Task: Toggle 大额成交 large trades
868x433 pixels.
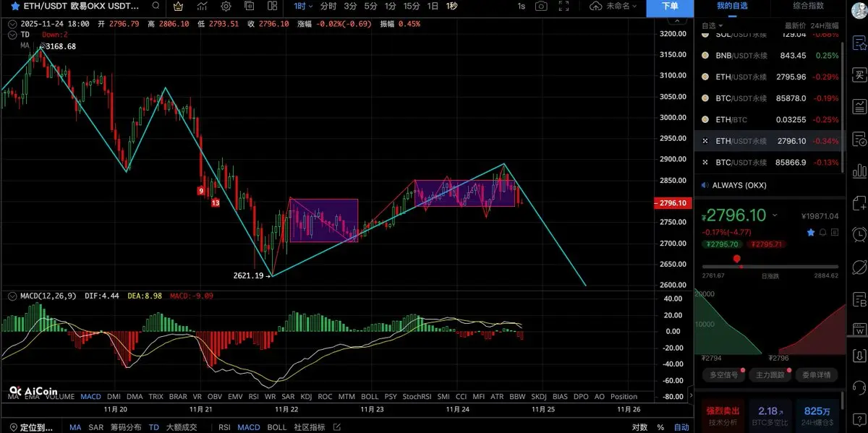Action: [182, 427]
